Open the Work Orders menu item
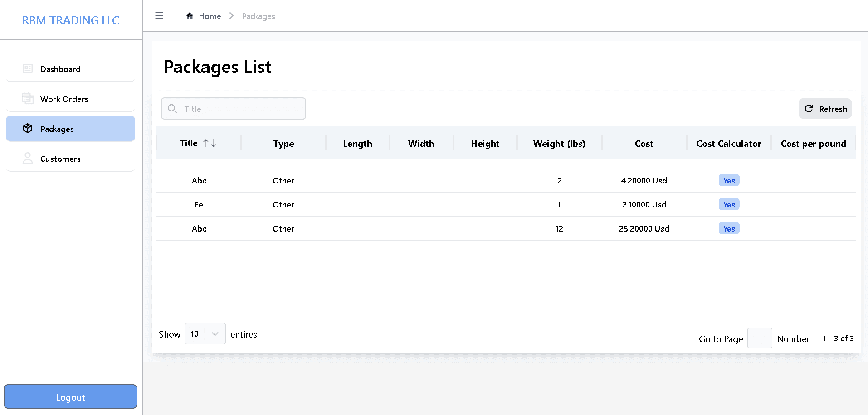This screenshot has width=868, height=415. 70,99
